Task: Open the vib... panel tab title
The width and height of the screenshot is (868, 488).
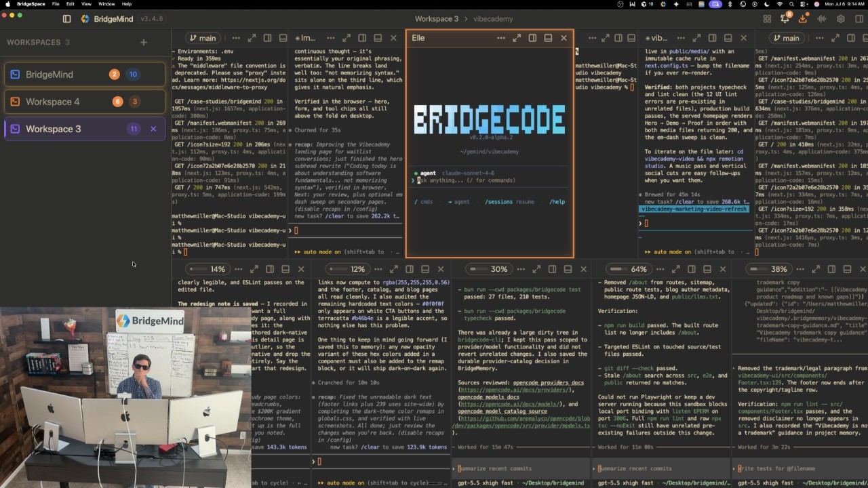Action: point(655,38)
